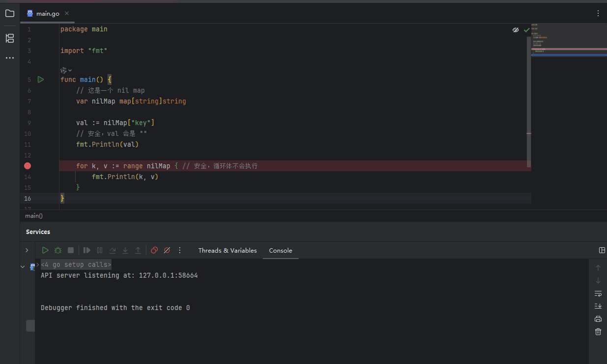Enable soft wrap for console output
607x364 pixels.
598,293
